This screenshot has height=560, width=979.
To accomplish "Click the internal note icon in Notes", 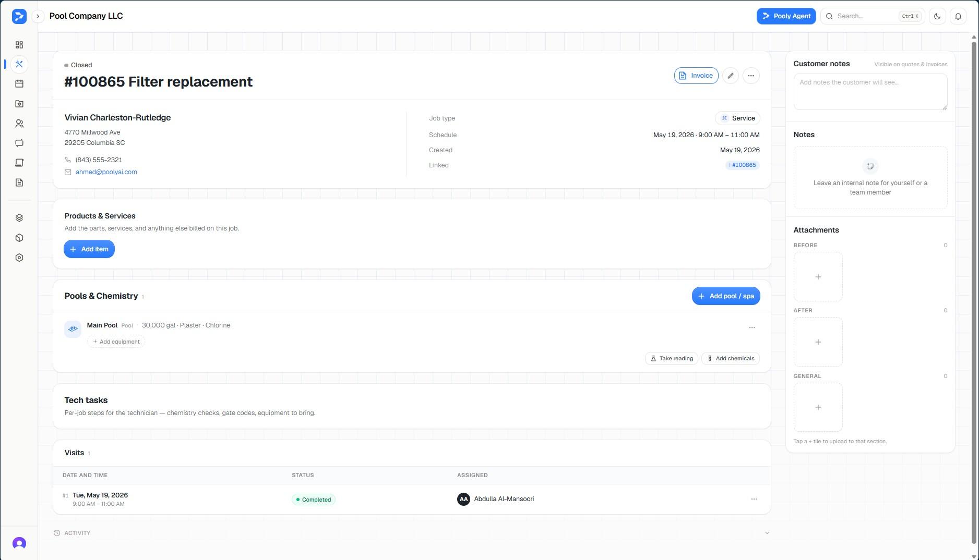I will click(x=870, y=166).
